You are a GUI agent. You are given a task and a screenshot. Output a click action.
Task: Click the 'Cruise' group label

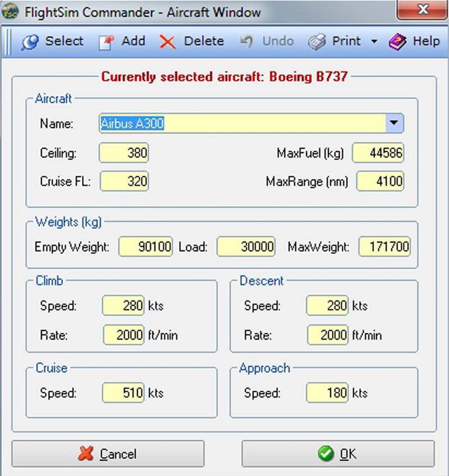tap(52, 368)
